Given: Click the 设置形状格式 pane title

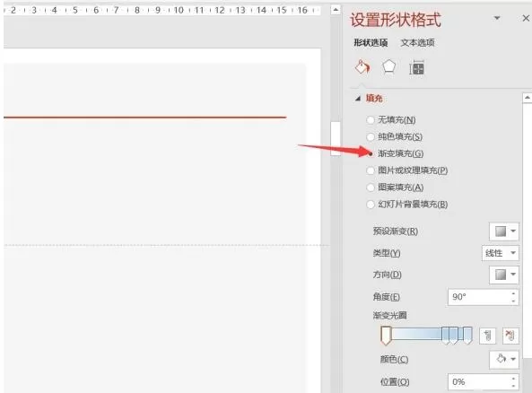Looking at the screenshot, I should click(x=396, y=20).
